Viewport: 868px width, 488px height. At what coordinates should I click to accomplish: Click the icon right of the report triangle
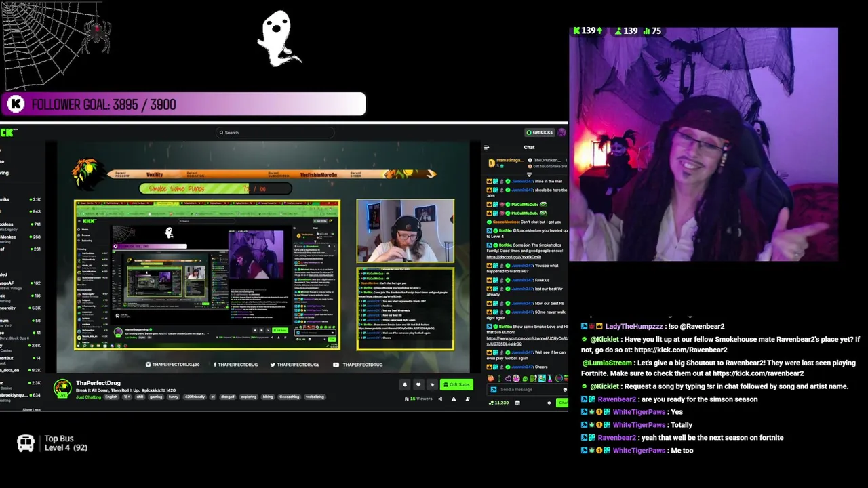(467, 399)
